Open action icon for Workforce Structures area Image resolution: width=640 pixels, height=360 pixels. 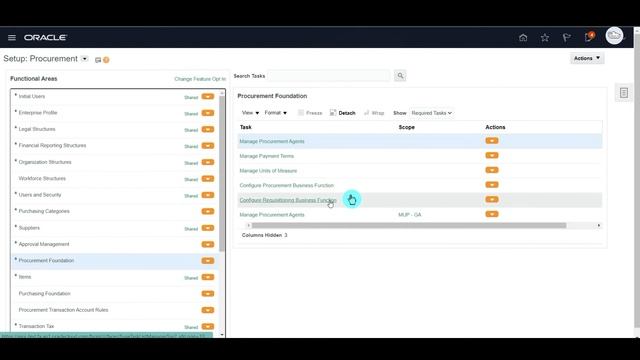pos(208,179)
